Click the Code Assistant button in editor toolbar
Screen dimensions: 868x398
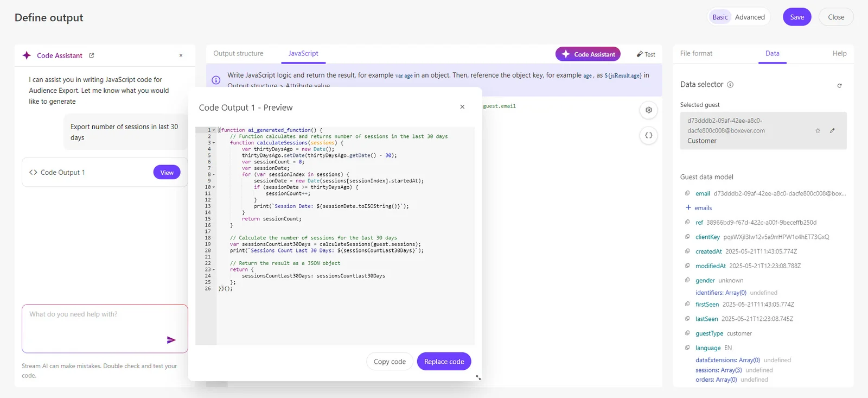[588, 54]
